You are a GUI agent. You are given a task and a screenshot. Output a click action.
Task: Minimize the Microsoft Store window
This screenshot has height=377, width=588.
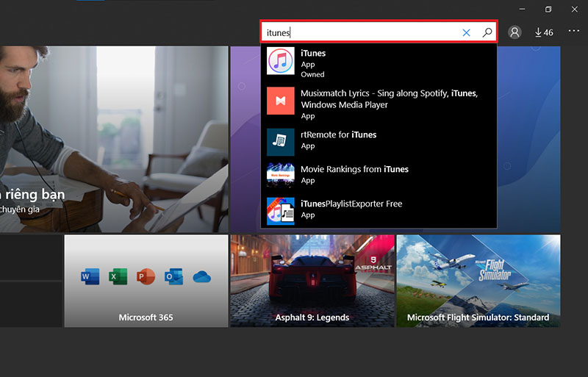tap(521, 9)
